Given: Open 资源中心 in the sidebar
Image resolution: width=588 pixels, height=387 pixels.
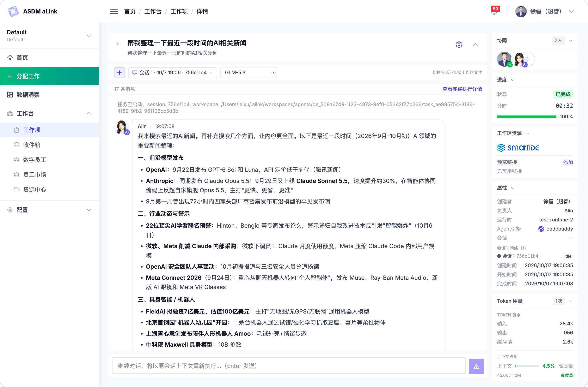Looking at the screenshot, I should coord(49,190).
